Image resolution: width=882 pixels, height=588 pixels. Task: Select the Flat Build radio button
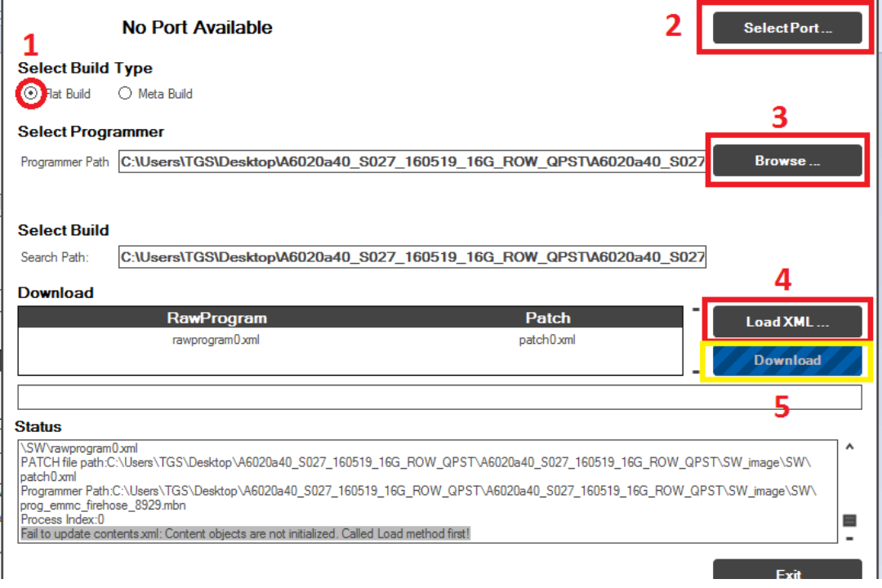pos(31,94)
